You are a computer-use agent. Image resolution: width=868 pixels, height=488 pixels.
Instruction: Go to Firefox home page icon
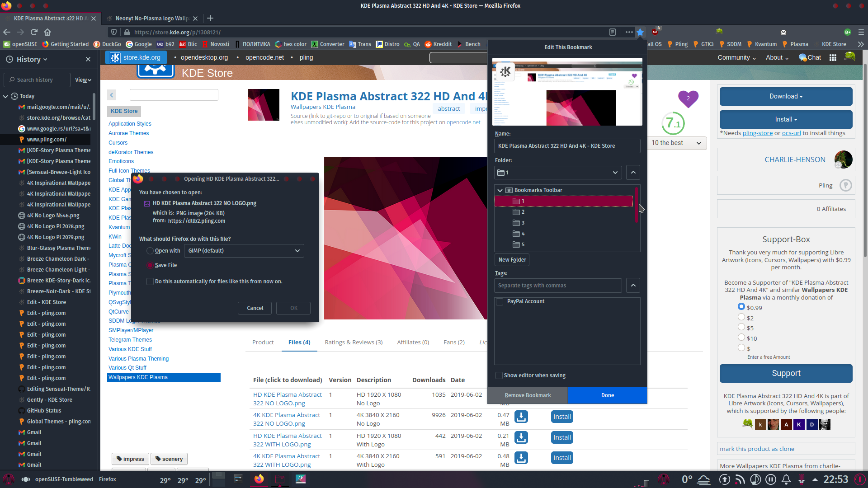[47, 32]
